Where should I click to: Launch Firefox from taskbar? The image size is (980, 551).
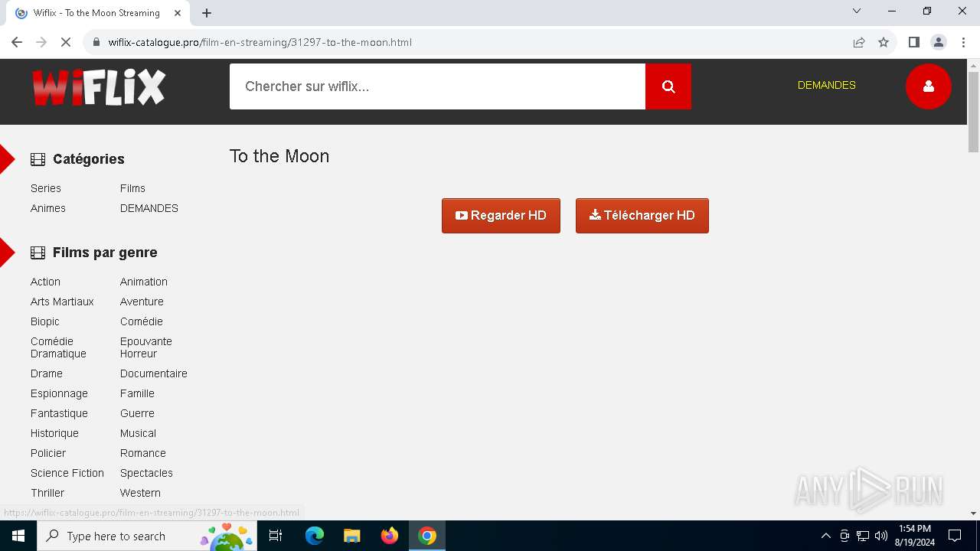[390, 536]
